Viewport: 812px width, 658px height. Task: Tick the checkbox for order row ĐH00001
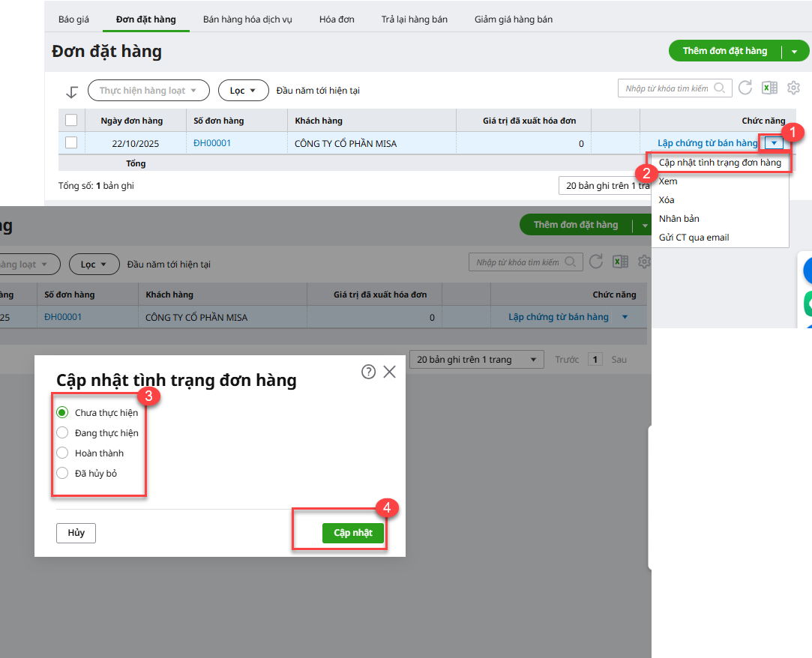(x=71, y=143)
